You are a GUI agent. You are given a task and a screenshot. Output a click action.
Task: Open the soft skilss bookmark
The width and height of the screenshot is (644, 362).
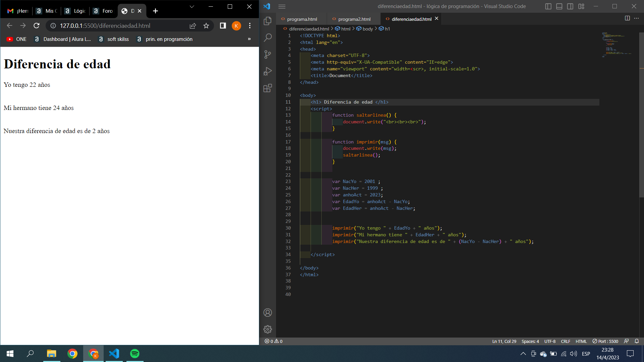(114, 39)
